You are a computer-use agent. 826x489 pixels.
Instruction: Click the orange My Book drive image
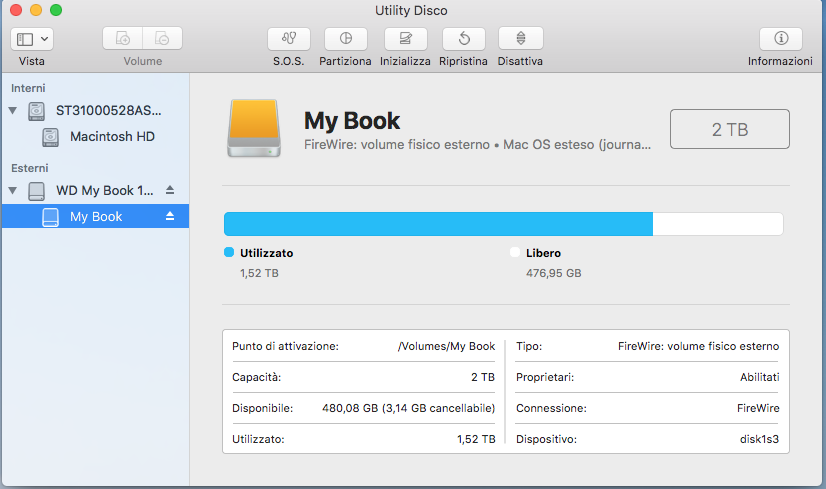tap(254, 128)
